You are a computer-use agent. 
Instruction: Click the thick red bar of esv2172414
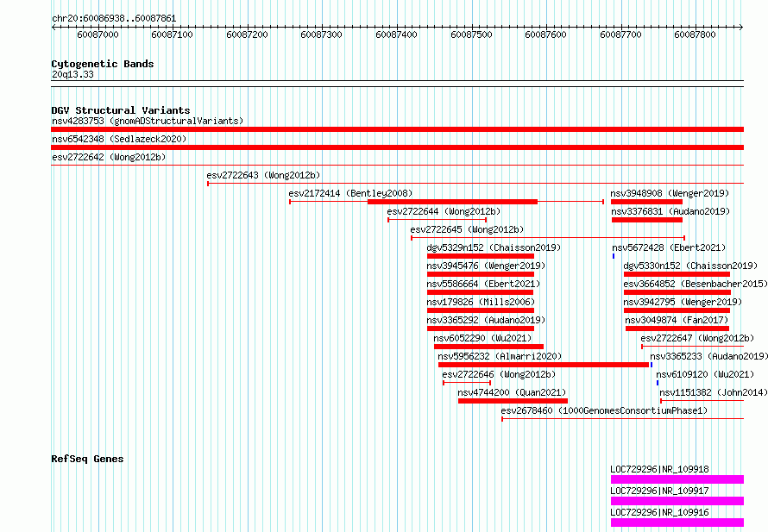click(452, 202)
